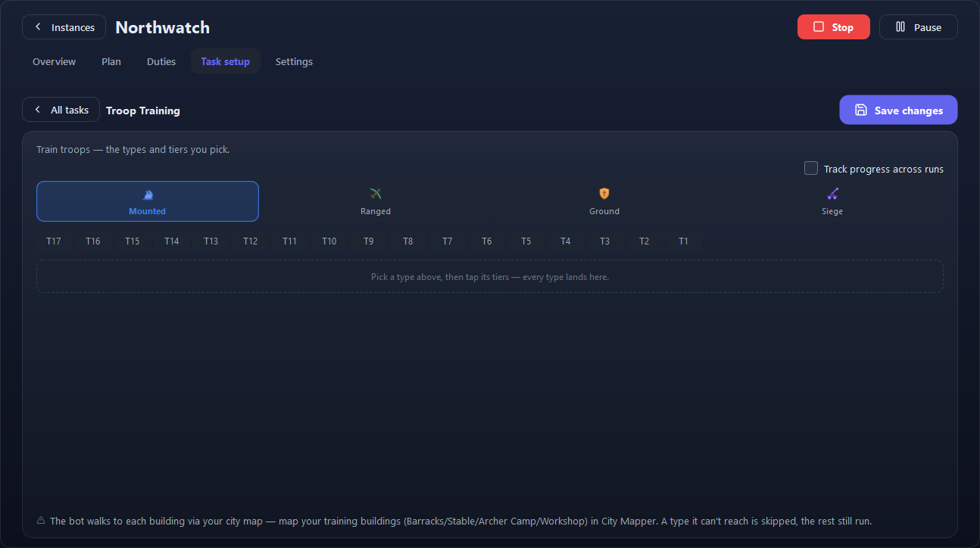Toggle tier T17
Viewport: 980px width, 548px height.
tap(54, 241)
